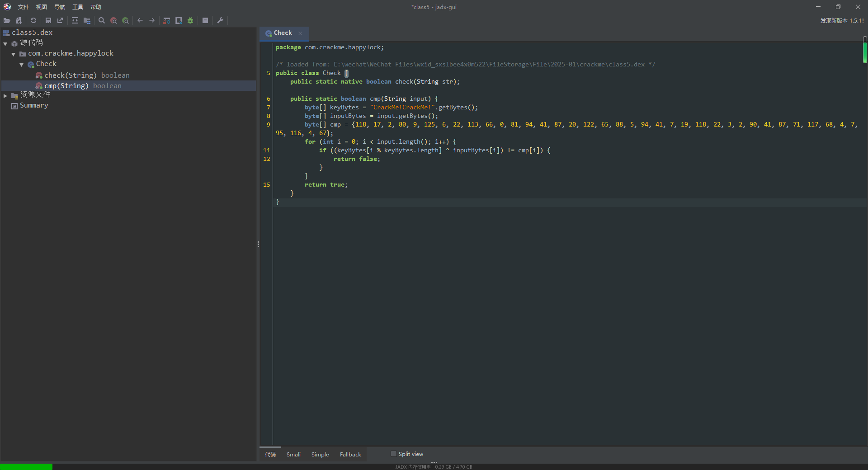
Task: Open the 帮助 menu
Action: [x=96, y=7]
